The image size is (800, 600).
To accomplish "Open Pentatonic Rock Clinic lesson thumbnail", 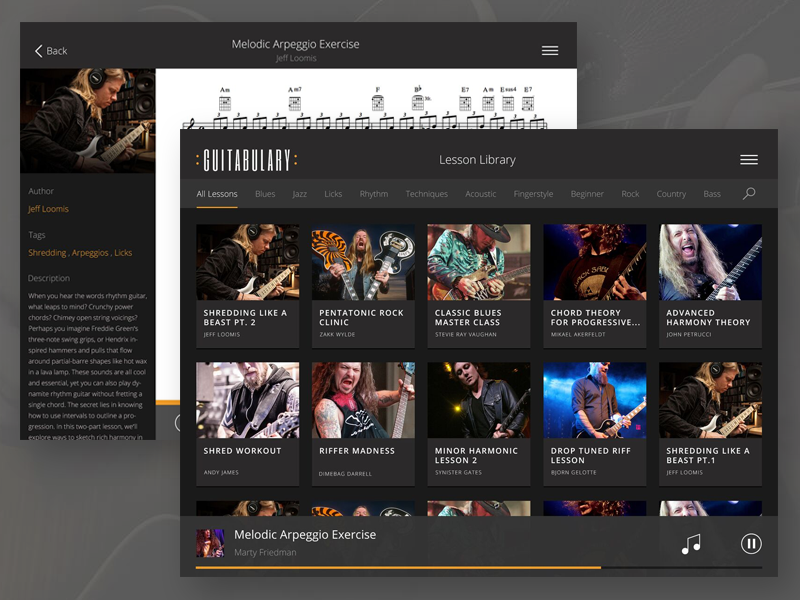I will click(363, 262).
